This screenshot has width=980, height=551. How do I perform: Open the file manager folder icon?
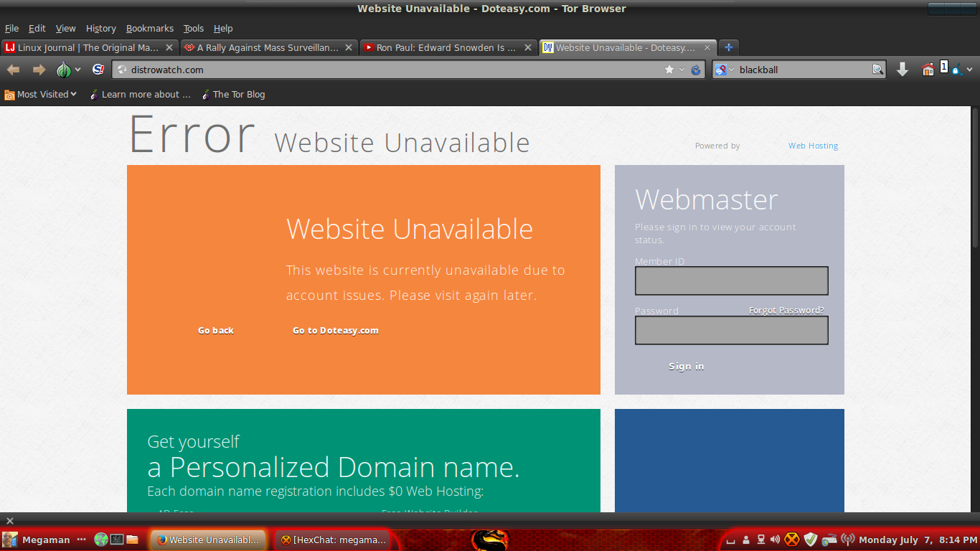tap(132, 540)
